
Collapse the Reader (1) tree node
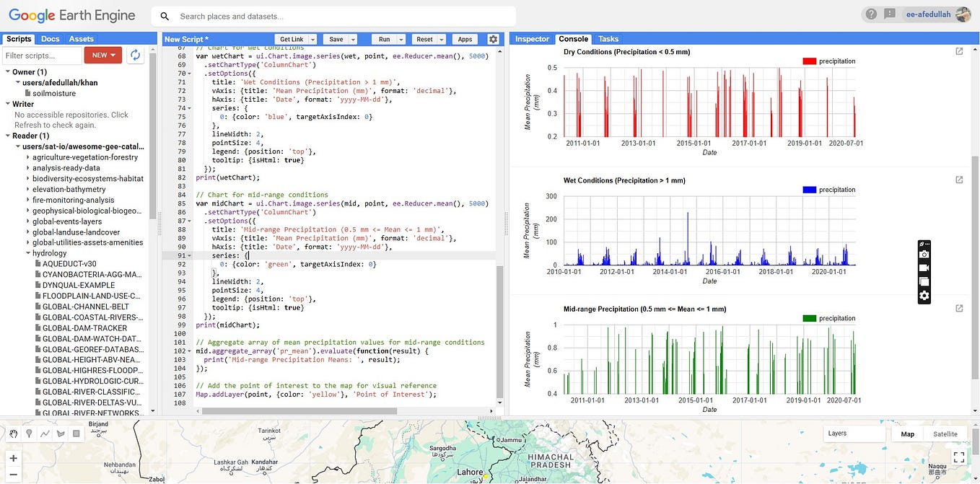[7, 136]
